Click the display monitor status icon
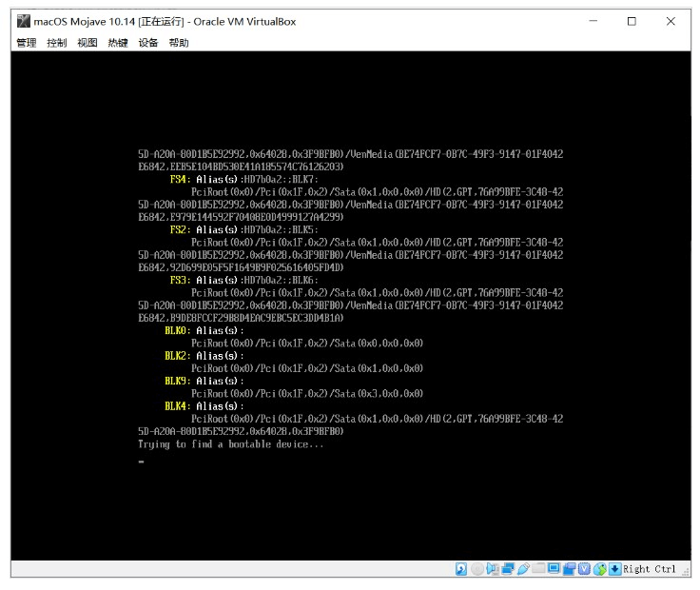Screen dimensions: 700x590 click(x=554, y=569)
